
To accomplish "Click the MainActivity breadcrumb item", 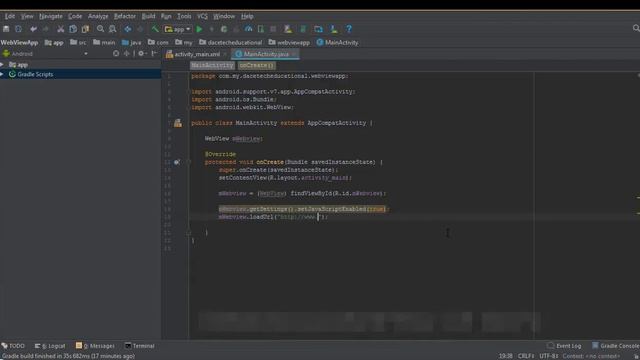I will pyautogui.click(x=338, y=42).
